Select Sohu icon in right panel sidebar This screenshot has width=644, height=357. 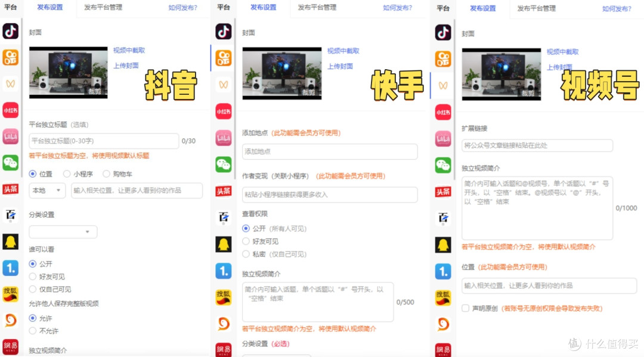(443, 298)
